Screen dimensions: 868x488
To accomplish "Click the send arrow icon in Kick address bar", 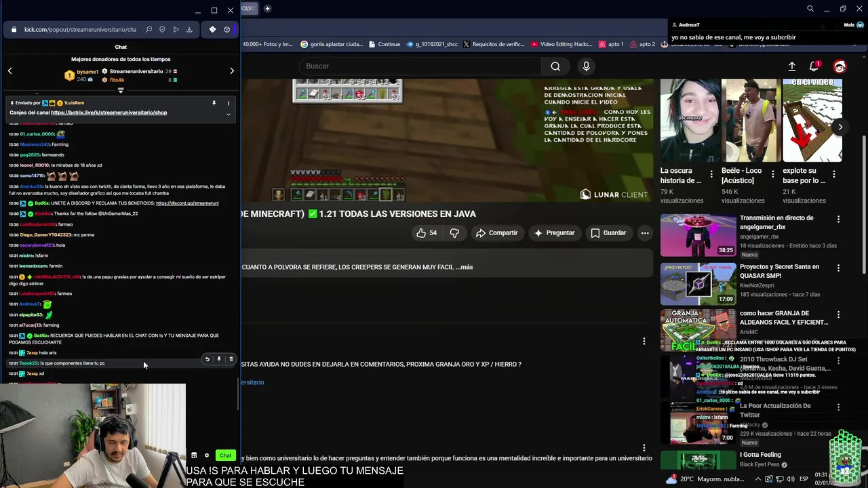I will [x=176, y=30].
